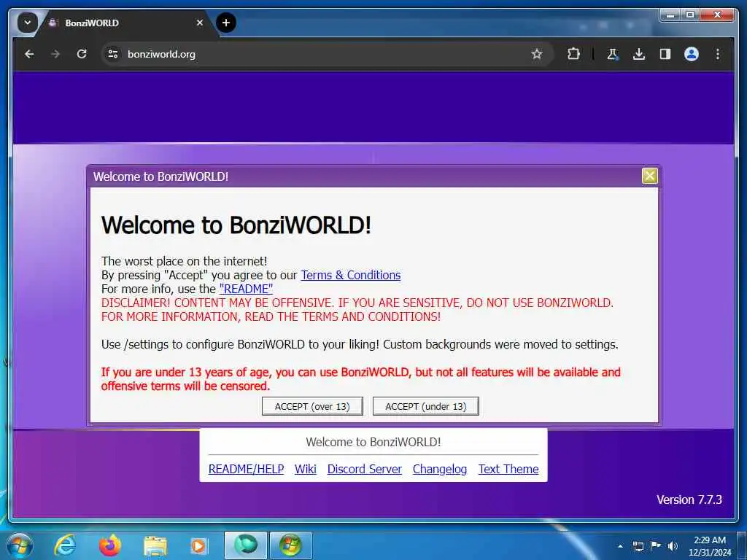747x560 pixels.
Task: Open a new tab with plus button
Action: click(x=226, y=23)
